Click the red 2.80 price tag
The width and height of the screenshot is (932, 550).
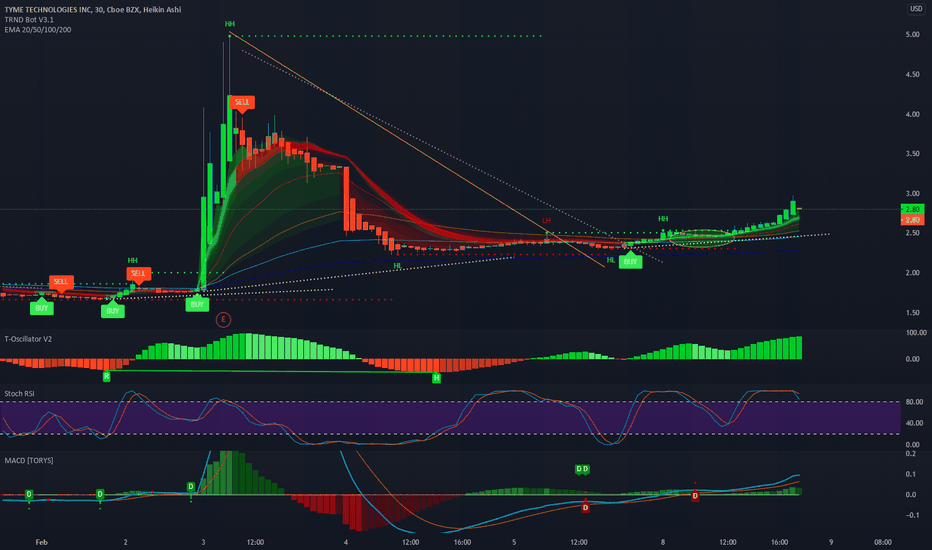[912, 220]
